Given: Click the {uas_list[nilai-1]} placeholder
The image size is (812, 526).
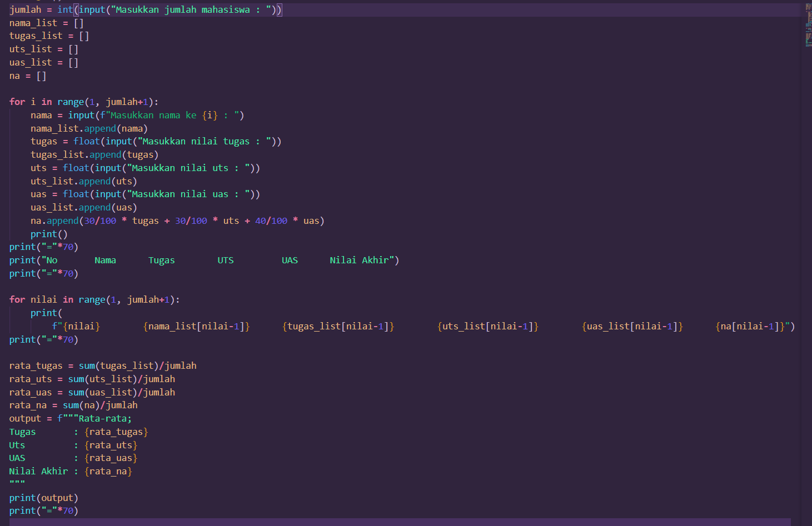Looking at the screenshot, I should click(x=632, y=327).
